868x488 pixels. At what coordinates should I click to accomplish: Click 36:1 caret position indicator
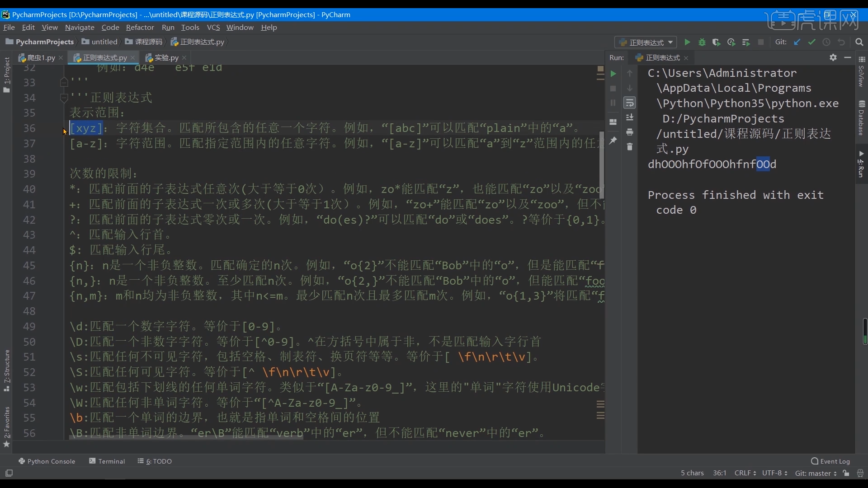click(x=719, y=473)
